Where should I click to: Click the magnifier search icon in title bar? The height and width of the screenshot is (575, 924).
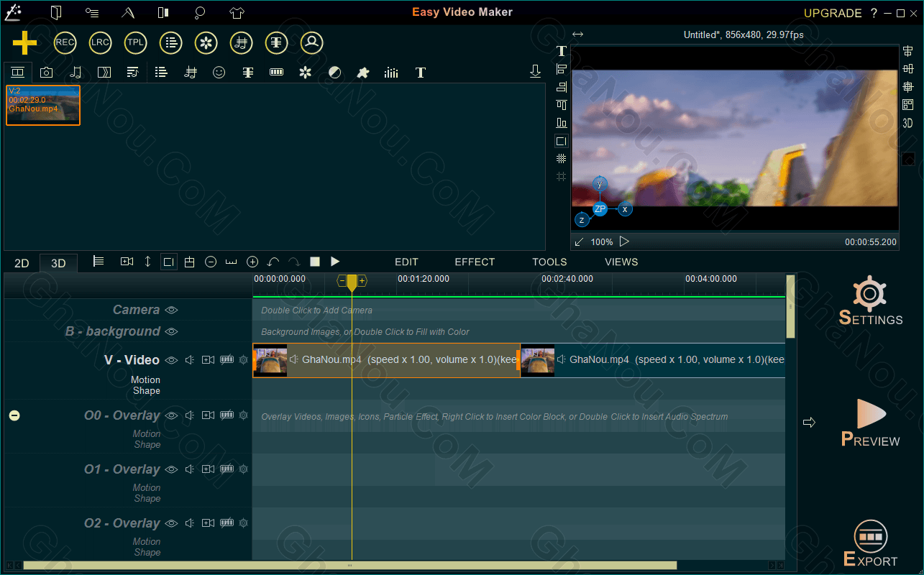click(x=201, y=12)
